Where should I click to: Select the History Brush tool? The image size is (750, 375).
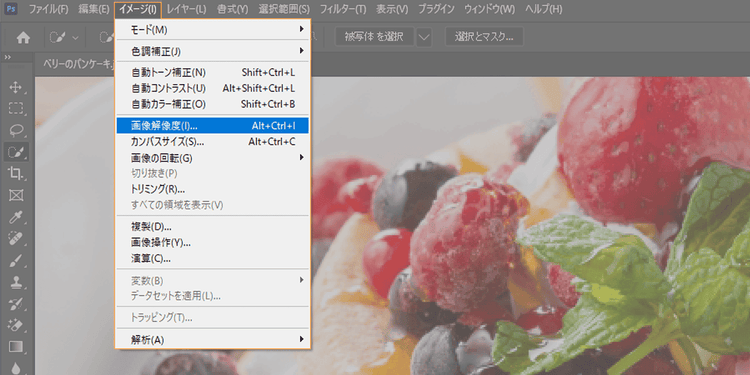pos(16,303)
